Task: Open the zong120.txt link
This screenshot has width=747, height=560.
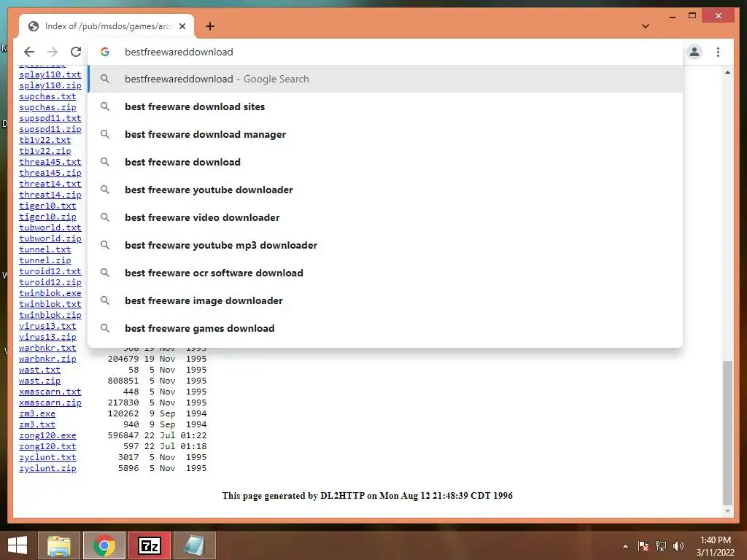Action: tap(47, 447)
